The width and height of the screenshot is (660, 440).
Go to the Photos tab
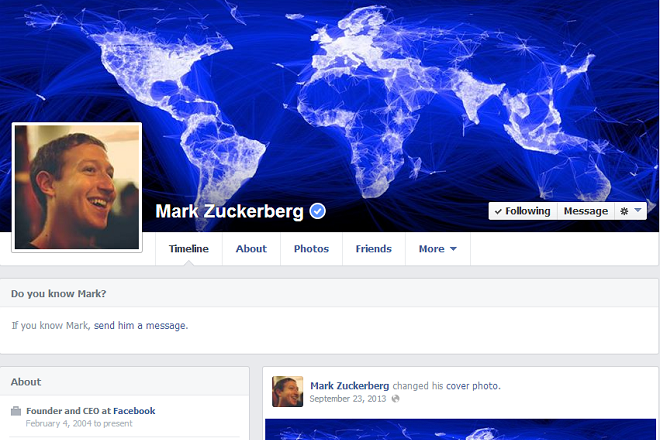(x=311, y=249)
